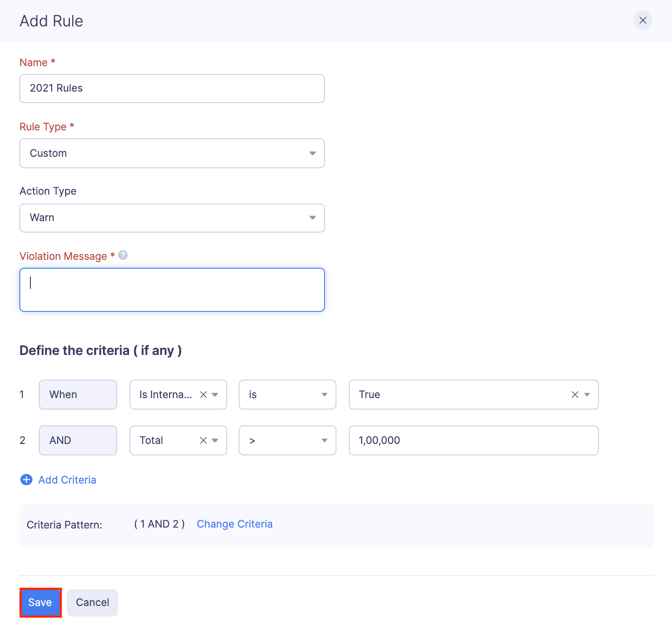Close the Add Rule dialog
This screenshot has width=672, height=628.
click(x=642, y=20)
